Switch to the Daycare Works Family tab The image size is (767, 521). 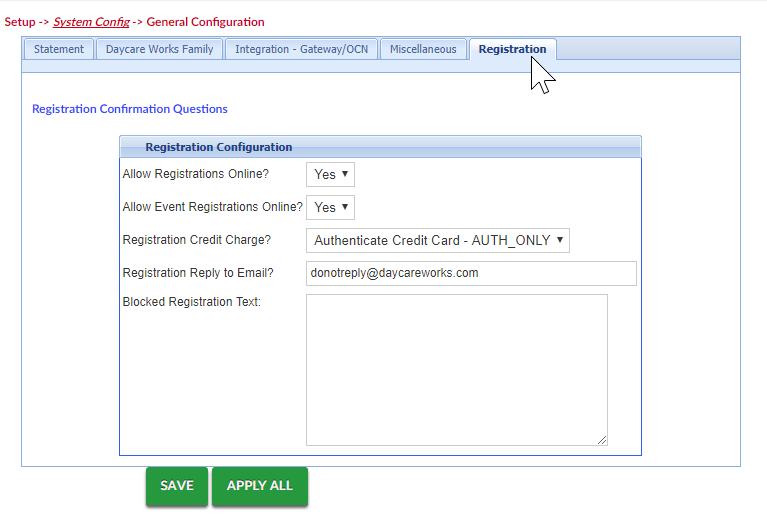point(160,49)
